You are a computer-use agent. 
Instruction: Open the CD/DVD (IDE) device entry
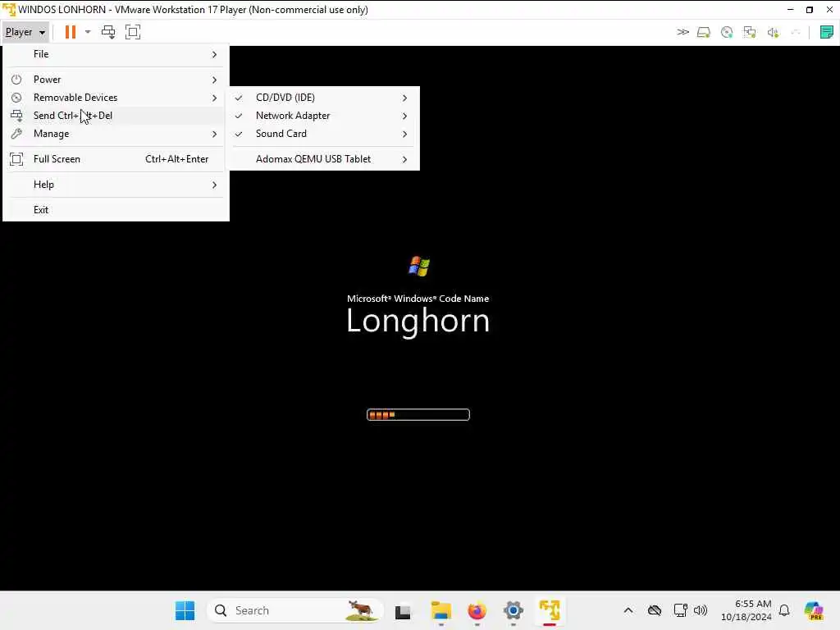325,98
